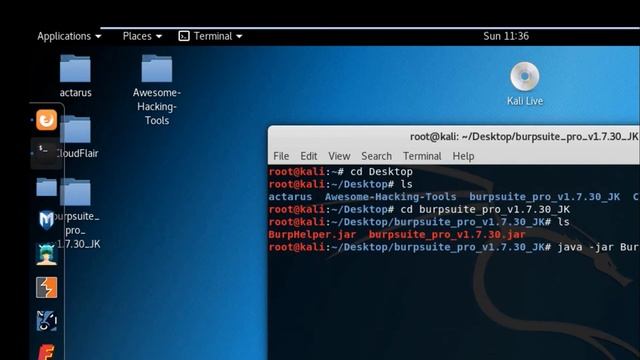Open the File menu in terminal window

[281, 156]
